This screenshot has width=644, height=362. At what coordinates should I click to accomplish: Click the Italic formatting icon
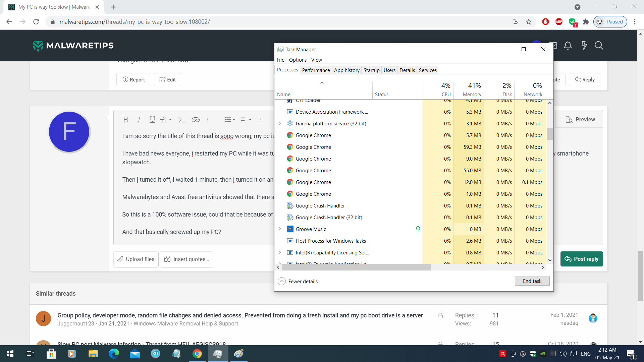tap(139, 120)
